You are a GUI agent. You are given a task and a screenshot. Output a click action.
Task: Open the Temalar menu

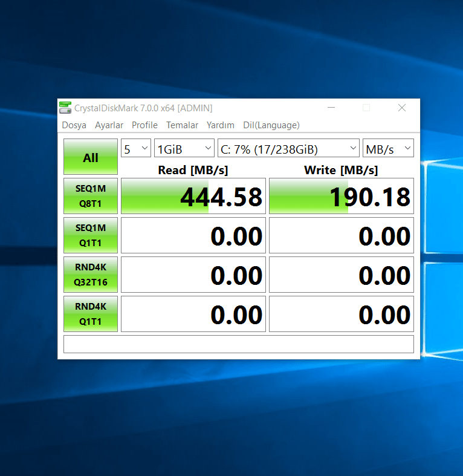182,125
